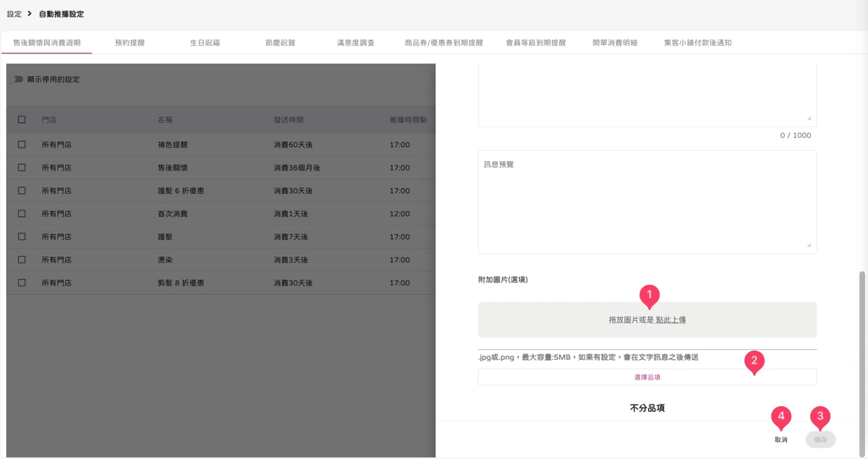
Task: Click the 名稱 column header
Action: point(165,119)
